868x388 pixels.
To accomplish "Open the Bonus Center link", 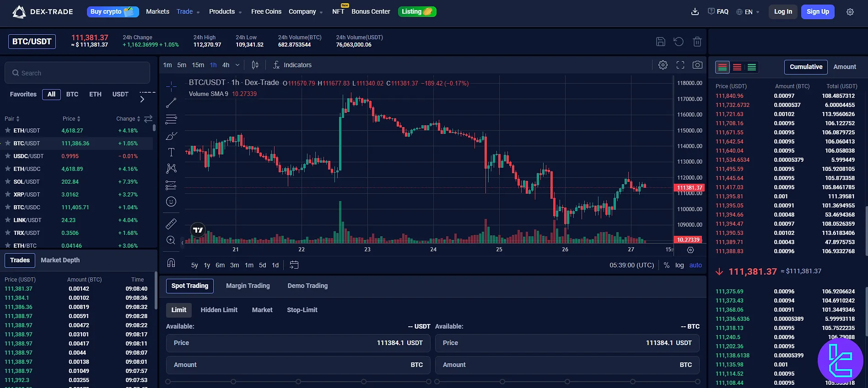I will pyautogui.click(x=371, y=12).
